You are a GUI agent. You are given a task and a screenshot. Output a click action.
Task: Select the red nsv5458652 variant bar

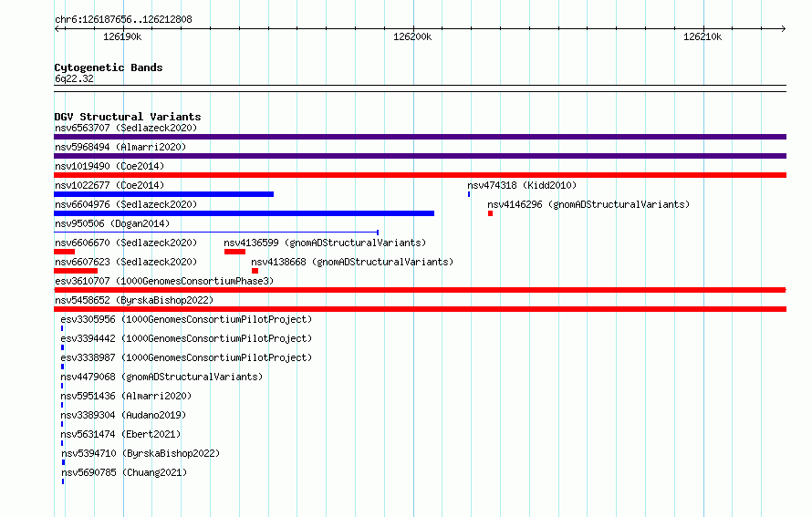420,309
